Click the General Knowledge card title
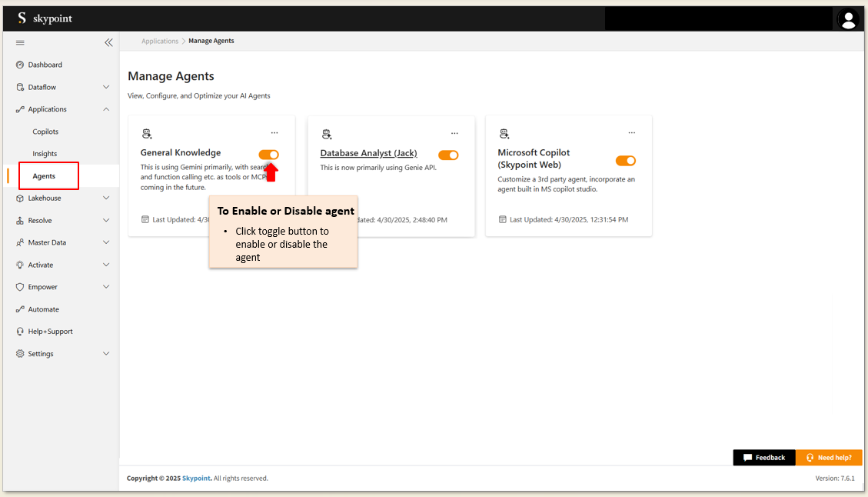Viewport: 868px width, 497px height. point(181,152)
